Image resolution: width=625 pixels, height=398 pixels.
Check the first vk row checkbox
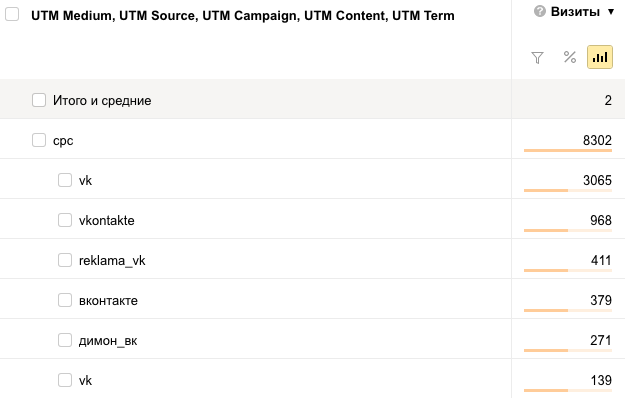[x=65, y=180]
